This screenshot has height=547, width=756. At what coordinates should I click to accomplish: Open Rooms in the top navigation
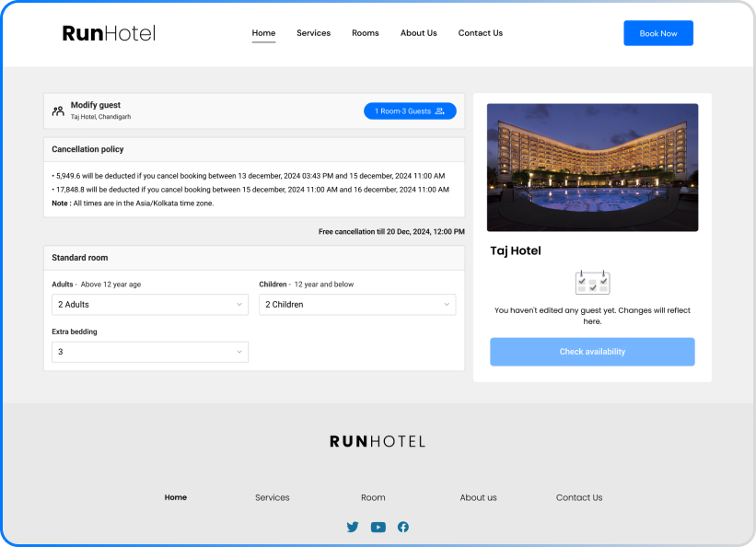pos(366,33)
